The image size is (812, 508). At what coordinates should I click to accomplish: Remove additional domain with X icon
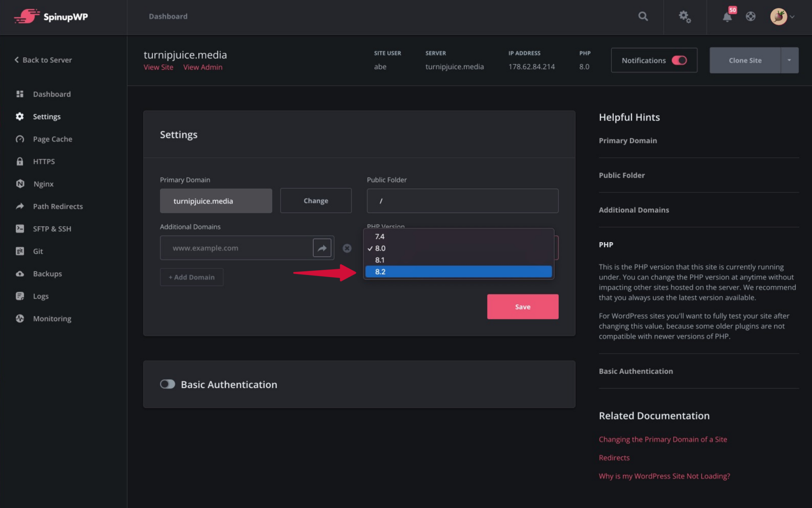tap(347, 248)
